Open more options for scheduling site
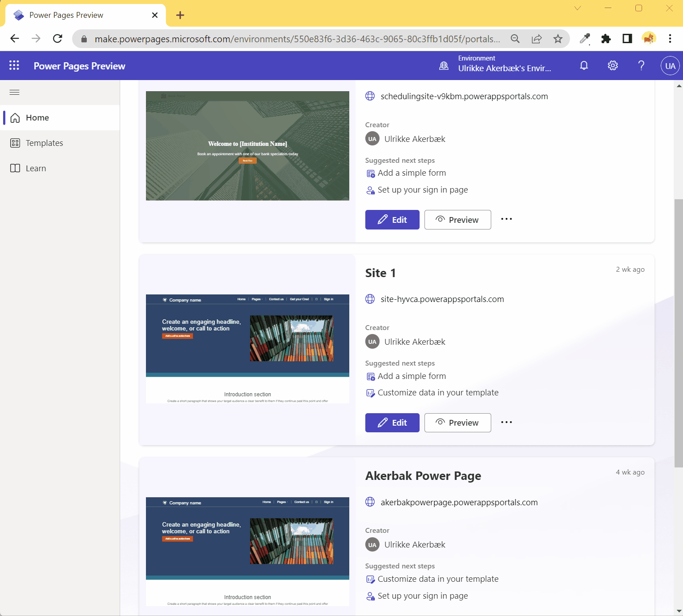 (x=506, y=219)
